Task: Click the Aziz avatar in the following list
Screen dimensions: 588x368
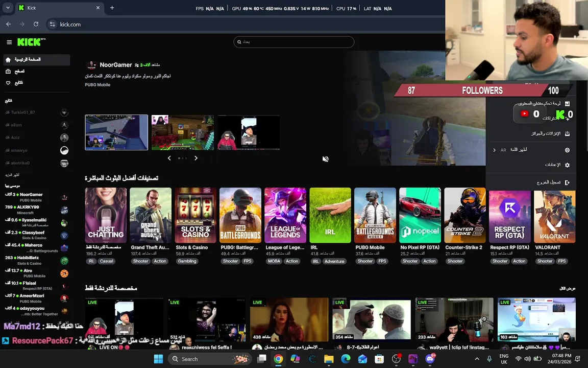Action: click(64, 138)
